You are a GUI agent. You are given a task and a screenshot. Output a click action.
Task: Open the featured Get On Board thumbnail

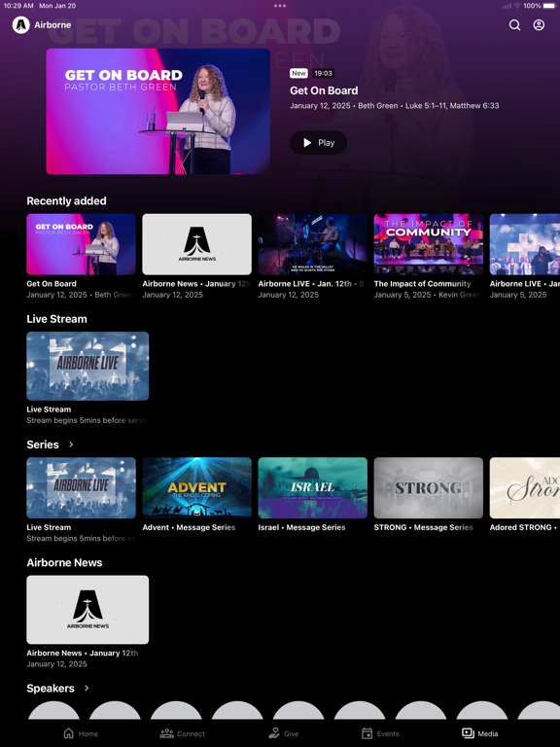[x=158, y=111]
